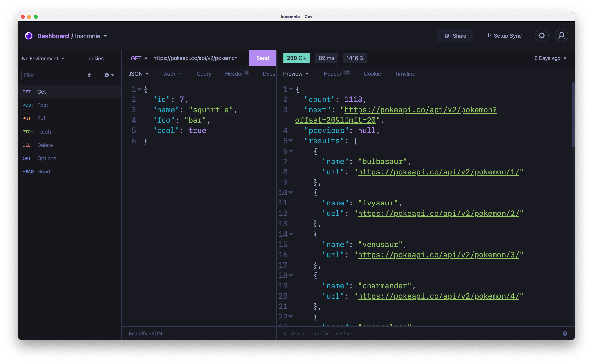Screen dimensions: 593x364
Task: Open the create request plus menu
Action: pos(109,75)
